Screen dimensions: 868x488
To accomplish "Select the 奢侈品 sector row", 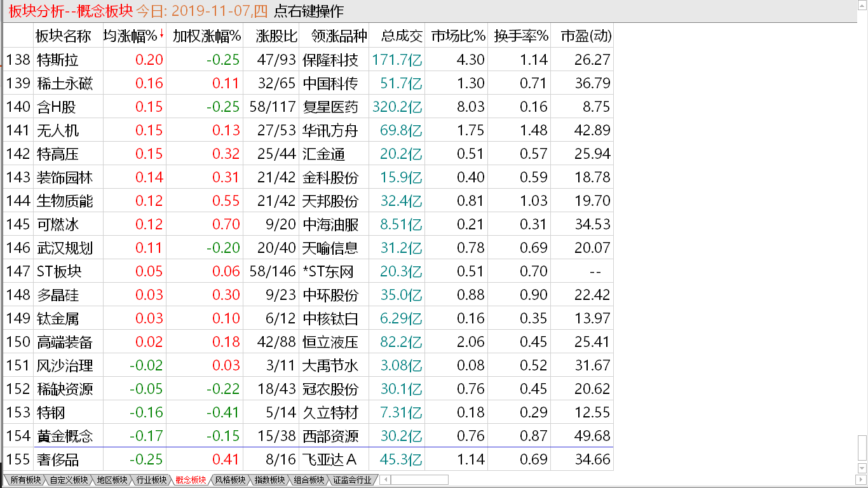I will pos(309,459).
